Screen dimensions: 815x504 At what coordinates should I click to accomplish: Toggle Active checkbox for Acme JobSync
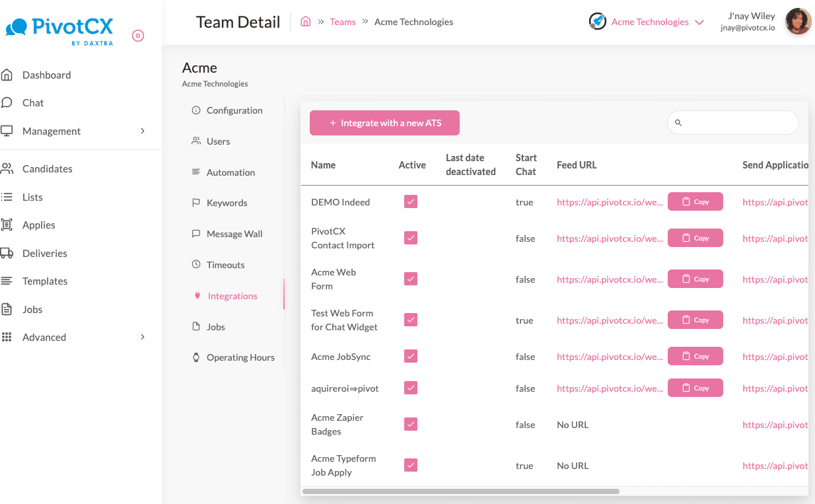[x=411, y=357]
